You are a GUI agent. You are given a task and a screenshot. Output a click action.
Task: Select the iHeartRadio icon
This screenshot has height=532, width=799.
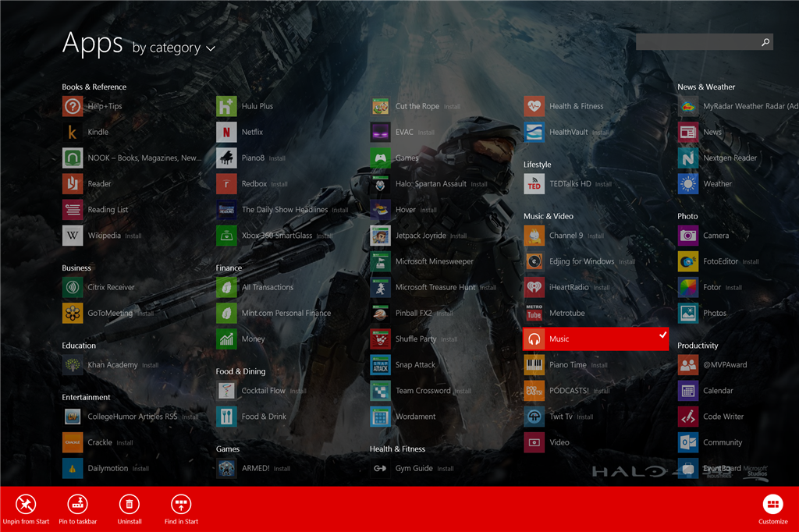click(x=534, y=286)
